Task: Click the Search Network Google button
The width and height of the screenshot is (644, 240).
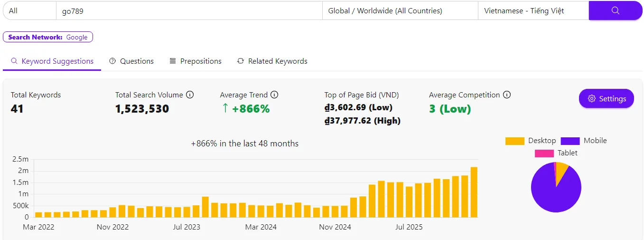Action: point(48,37)
